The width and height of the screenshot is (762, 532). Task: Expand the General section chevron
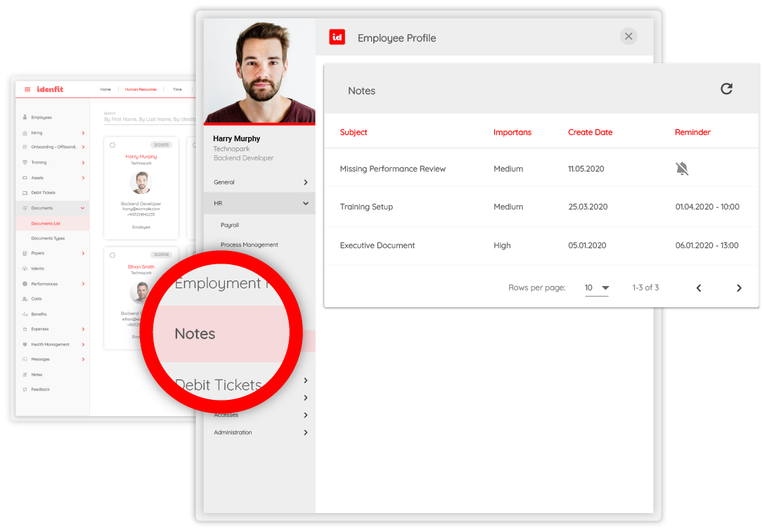pos(306,182)
